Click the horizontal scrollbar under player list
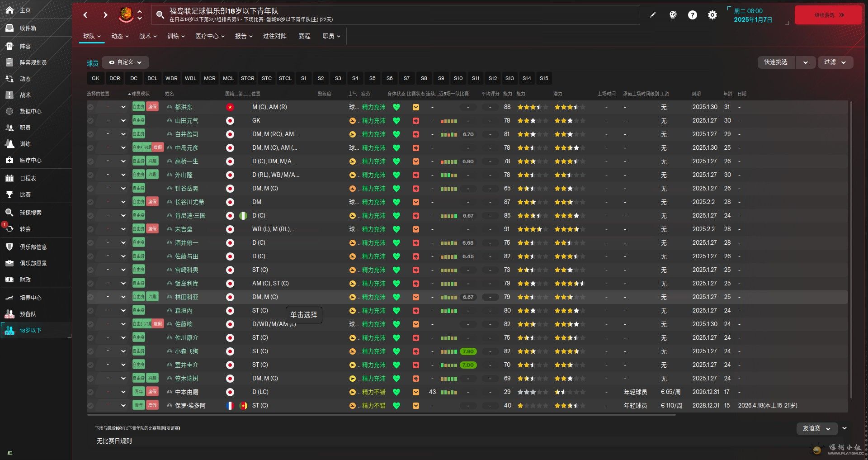Viewport: 868px width, 460px height. (381, 414)
